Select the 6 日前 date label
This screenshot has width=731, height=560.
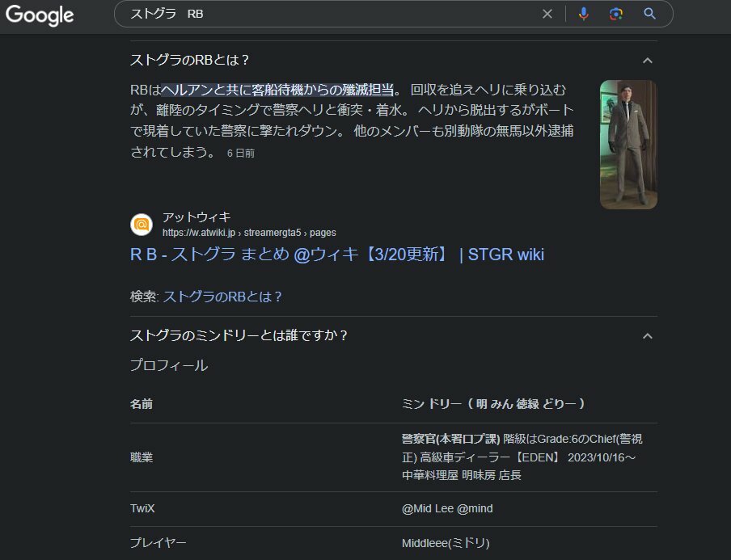[240, 154]
